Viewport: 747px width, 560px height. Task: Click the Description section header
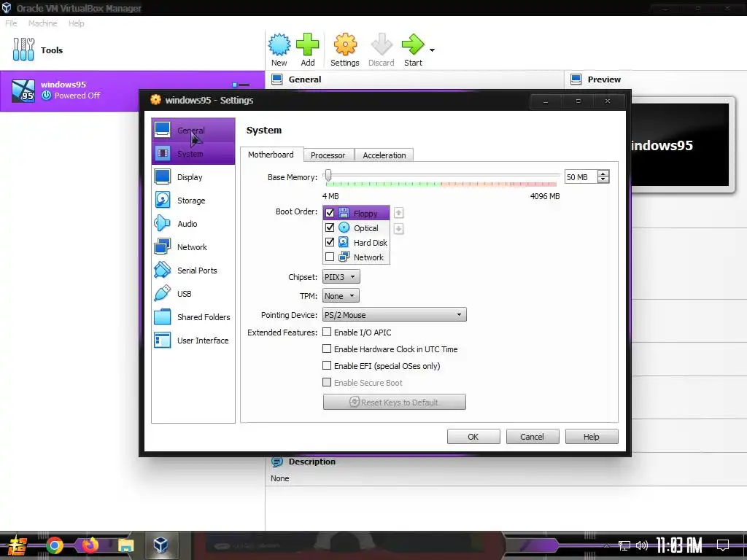312,462
